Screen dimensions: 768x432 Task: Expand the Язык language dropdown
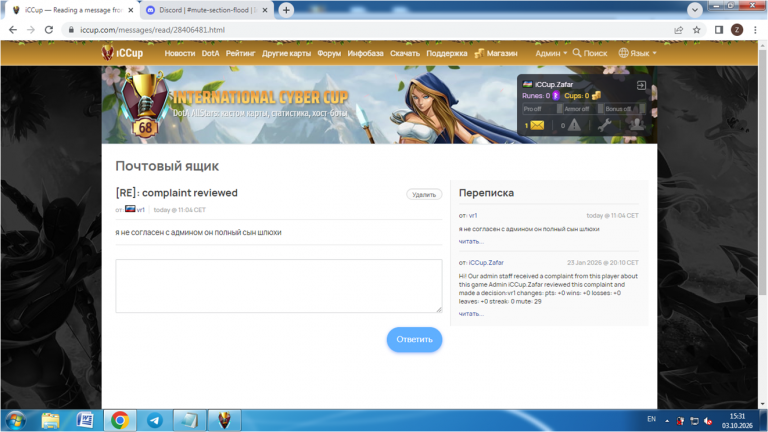pos(643,53)
